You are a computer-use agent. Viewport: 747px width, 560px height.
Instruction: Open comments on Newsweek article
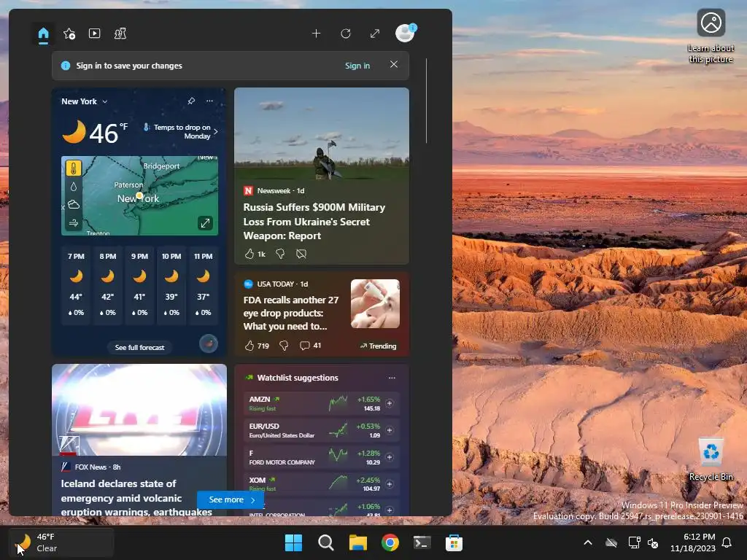pyautogui.click(x=301, y=254)
